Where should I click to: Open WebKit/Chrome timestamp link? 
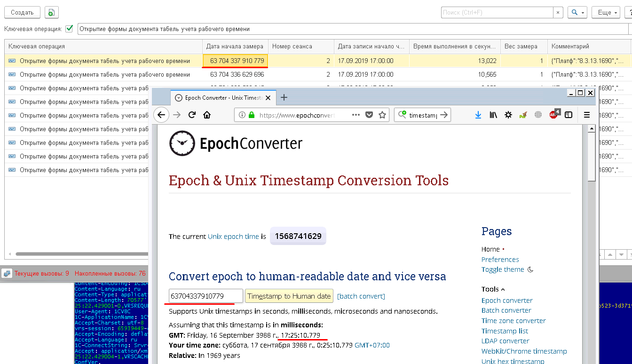[524, 351]
